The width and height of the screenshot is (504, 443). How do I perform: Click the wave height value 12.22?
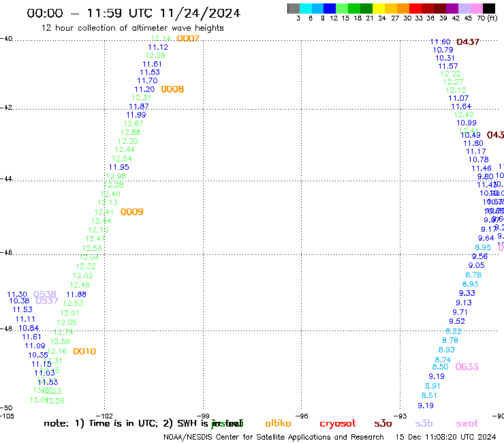pos(450,74)
